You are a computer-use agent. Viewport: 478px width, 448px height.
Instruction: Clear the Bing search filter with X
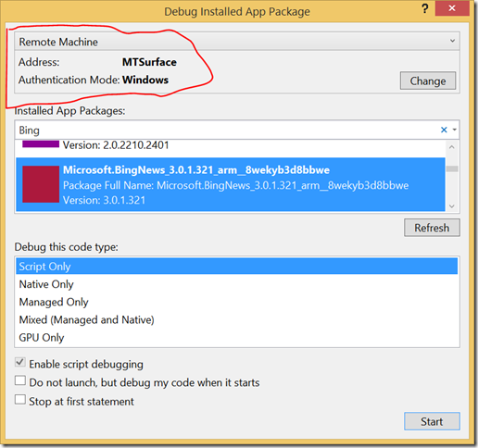pos(444,130)
